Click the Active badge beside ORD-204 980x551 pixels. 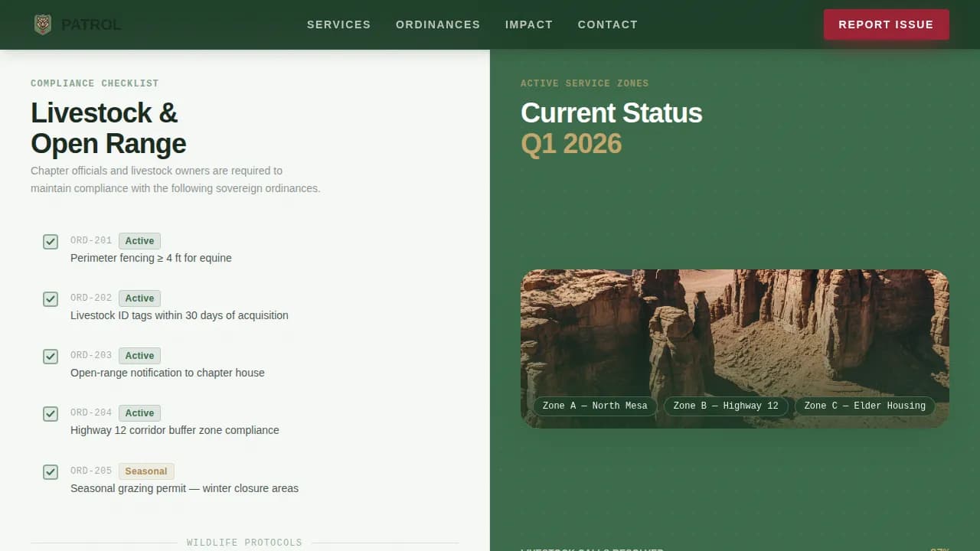point(139,413)
